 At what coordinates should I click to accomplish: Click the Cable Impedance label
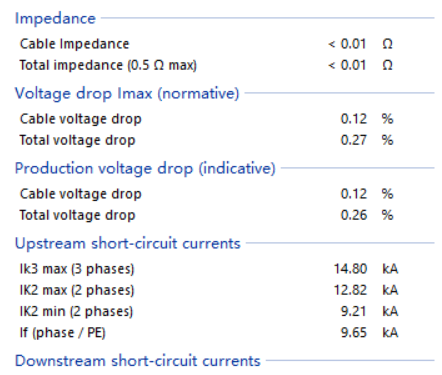(x=74, y=44)
